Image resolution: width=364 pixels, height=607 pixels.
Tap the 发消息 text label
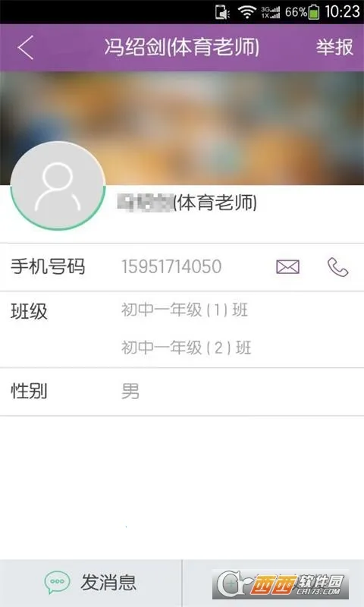[x=108, y=582]
